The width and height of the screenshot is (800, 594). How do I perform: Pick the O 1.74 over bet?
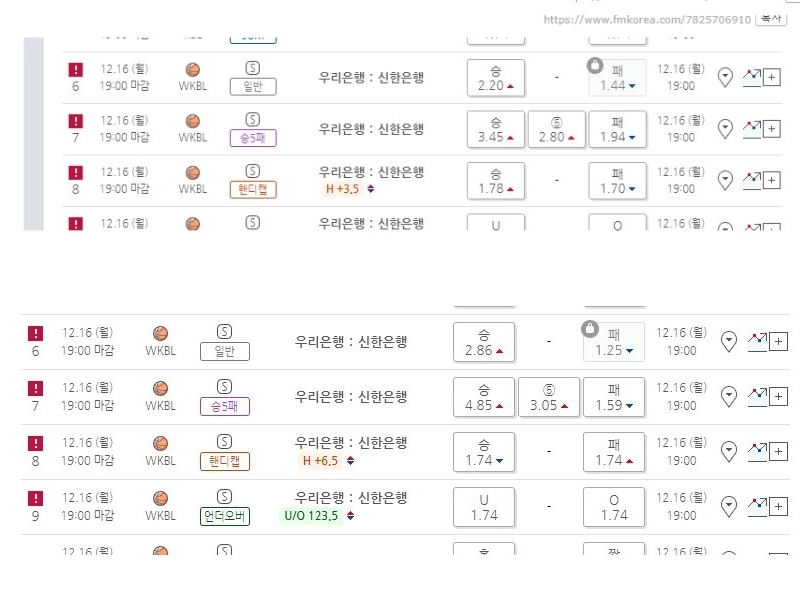614,507
